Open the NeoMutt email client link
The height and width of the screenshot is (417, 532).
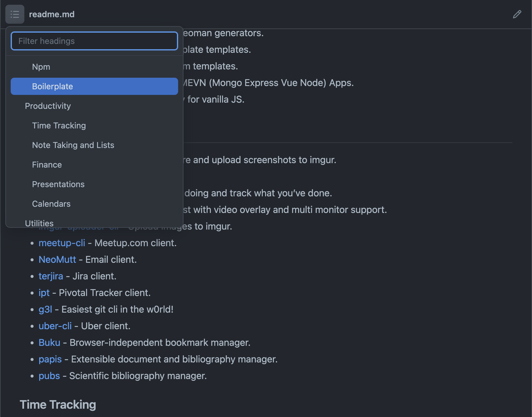[x=57, y=259]
